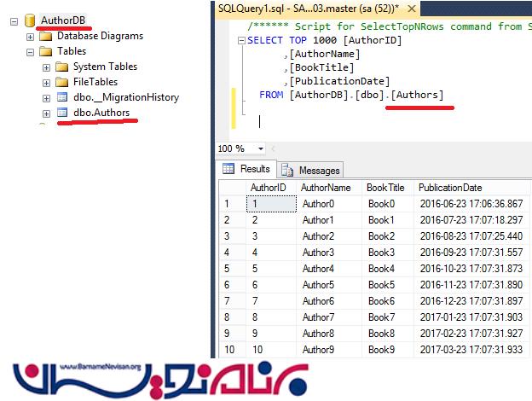The width and height of the screenshot is (532, 401).
Task: Click the Author9 cell
Action: click(x=329, y=350)
